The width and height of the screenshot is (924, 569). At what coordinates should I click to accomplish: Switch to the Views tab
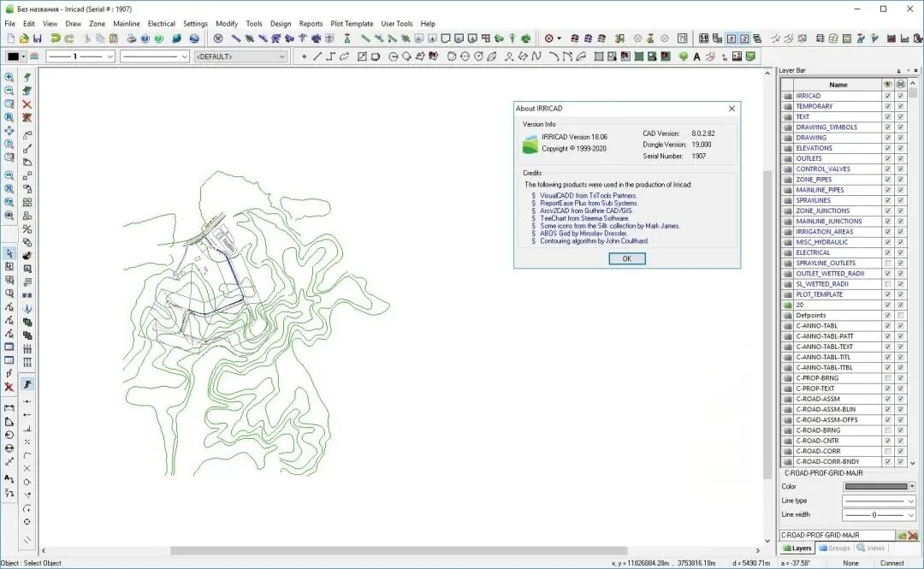click(870, 548)
